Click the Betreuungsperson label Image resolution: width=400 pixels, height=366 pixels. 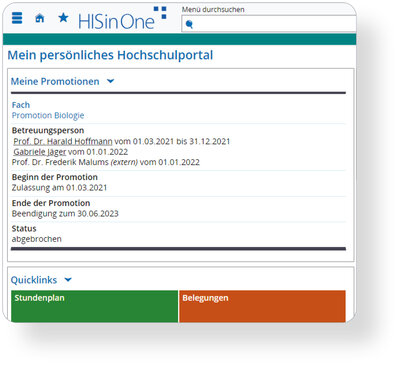48,130
